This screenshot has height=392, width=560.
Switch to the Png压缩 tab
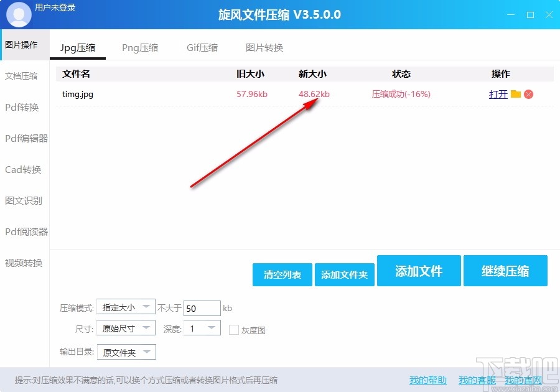click(x=141, y=47)
